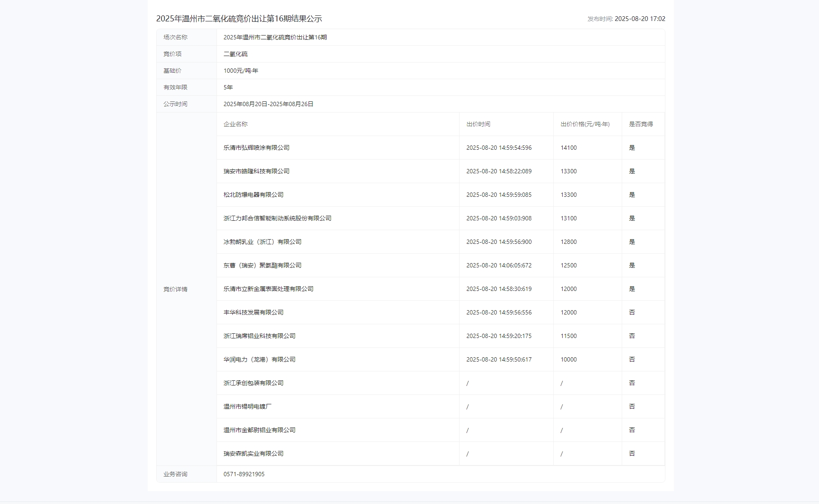Select company 瑞安市皓隆科技有限公司
The image size is (819, 504).
256,171
